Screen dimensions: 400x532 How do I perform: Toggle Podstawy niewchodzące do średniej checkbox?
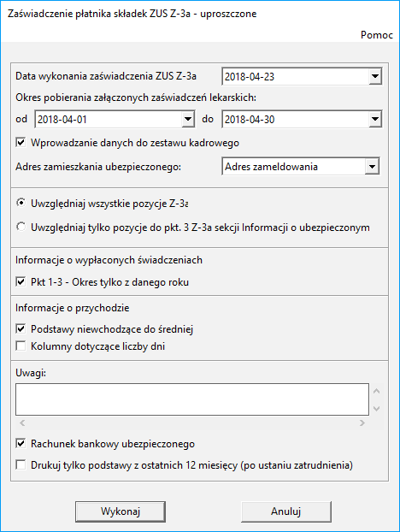pyautogui.click(x=21, y=328)
